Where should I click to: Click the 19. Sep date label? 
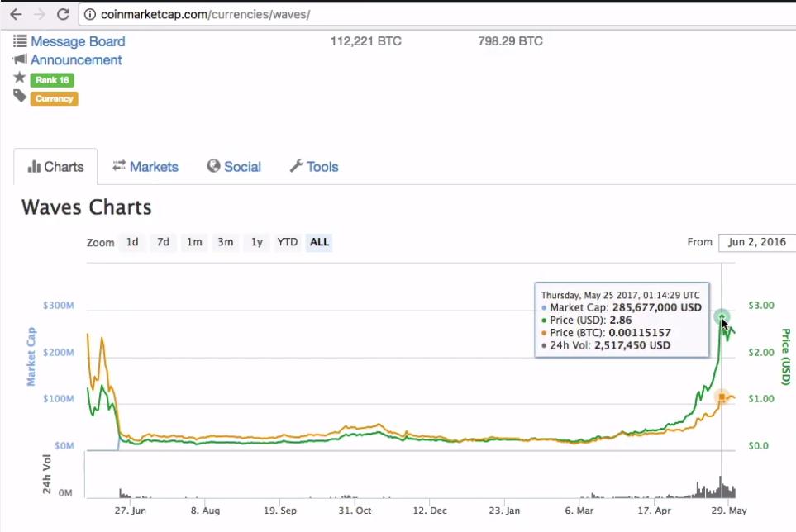click(279, 511)
